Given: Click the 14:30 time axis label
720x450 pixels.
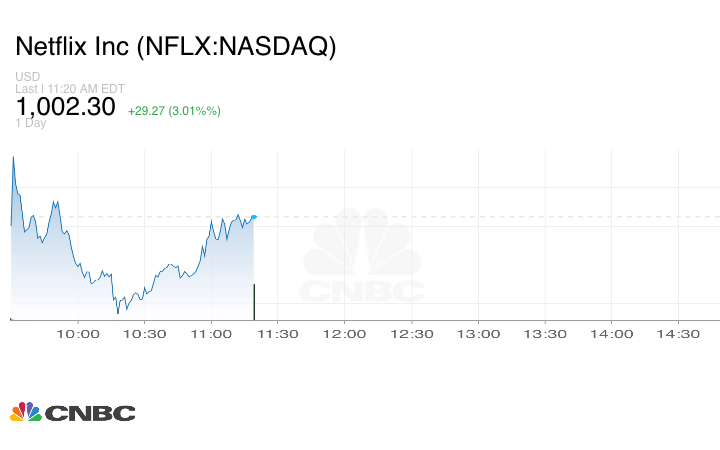Looking at the screenshot, I should 678,334.
